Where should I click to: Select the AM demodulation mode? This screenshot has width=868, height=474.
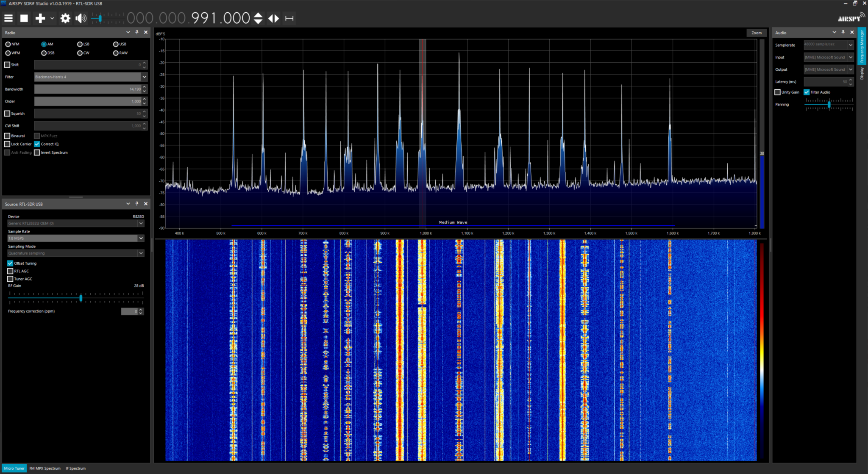[44, 44]
